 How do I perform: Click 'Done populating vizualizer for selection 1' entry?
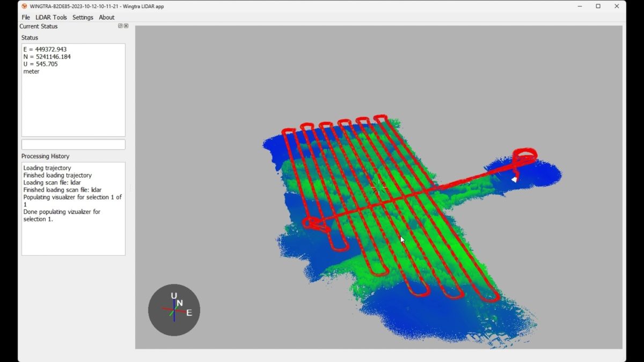[61, 215]
